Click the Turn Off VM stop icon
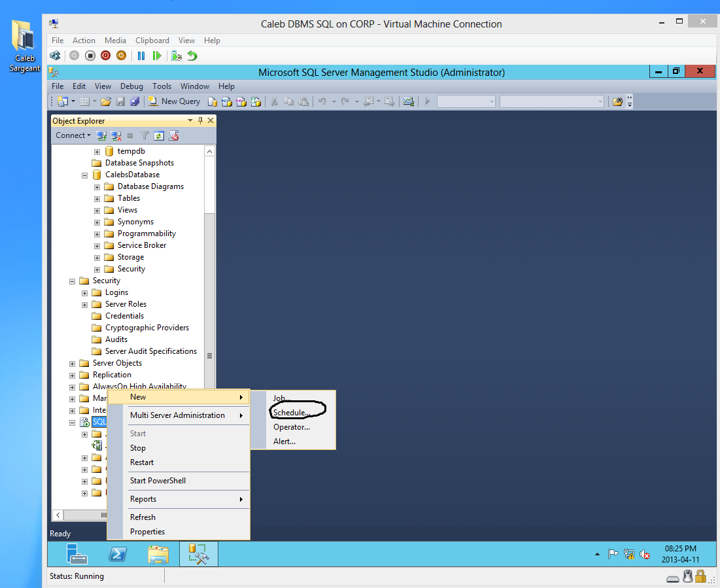The height and width of the screenshot is (588, 720). (90, 56)
